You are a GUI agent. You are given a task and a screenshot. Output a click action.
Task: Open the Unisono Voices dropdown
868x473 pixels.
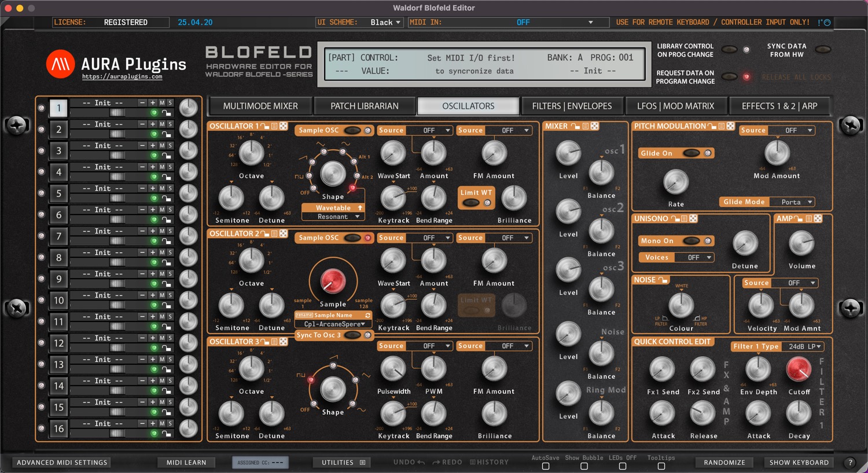click(693, 258)
